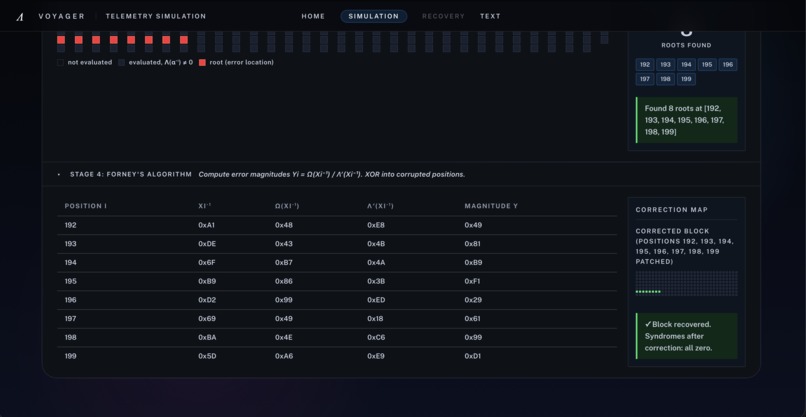Click the red root legend swatch
The height and width of the screenshot is (417, 806).
click(203, 63)
